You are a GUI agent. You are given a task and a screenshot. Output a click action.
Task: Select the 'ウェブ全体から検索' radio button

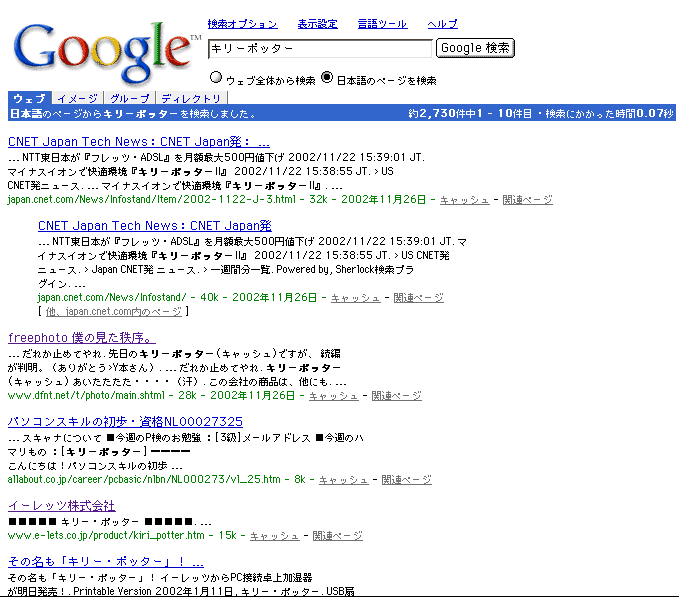[x=215, y=78]
